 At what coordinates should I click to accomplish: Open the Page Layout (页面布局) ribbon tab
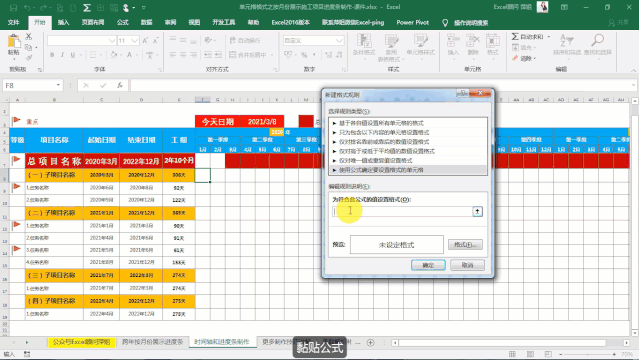click(93, 22)
